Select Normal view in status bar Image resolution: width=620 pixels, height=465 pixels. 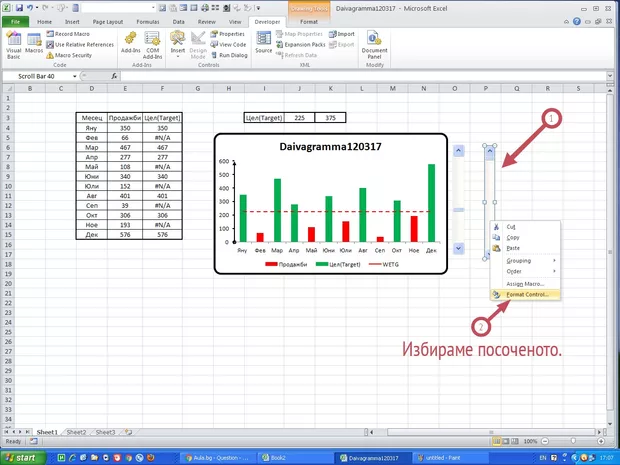pyautogui.click(x=496, y=441)
